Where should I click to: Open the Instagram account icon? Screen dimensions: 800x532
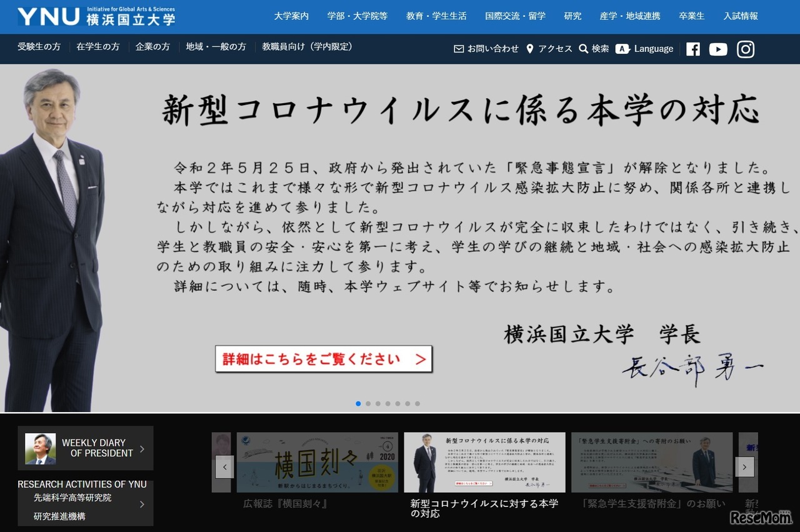[x=746, y=49]
